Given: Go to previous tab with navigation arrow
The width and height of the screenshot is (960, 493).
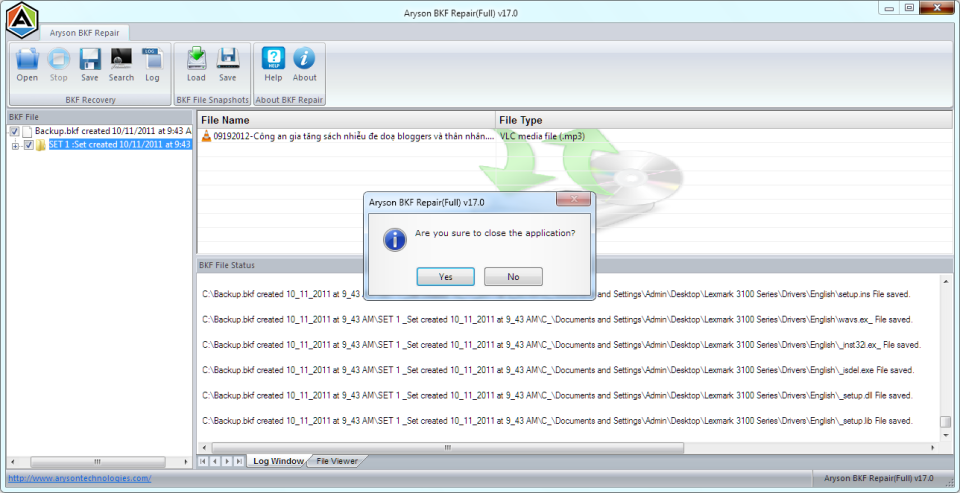Looking at the screenshot, I should 214,461.
